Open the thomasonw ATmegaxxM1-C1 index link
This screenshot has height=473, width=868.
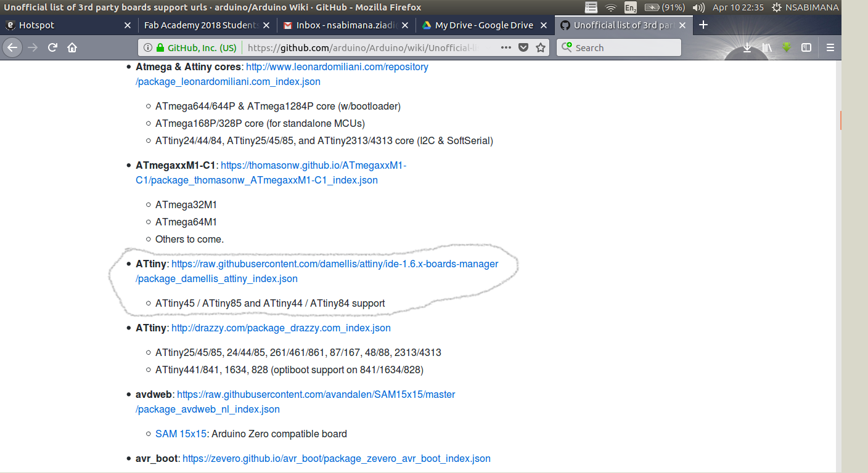(x=271, y=172)
